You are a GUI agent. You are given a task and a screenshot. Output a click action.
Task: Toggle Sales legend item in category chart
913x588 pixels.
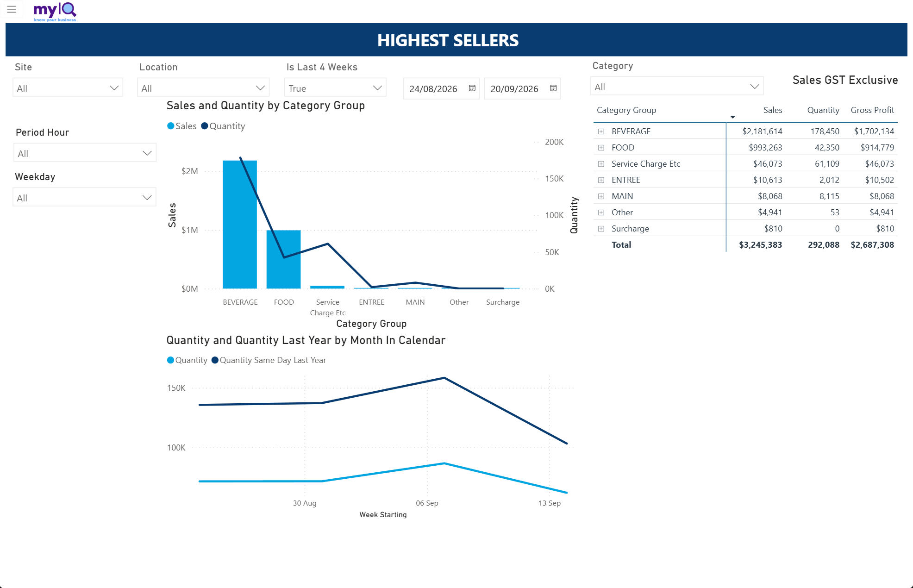tap(181, 126)
